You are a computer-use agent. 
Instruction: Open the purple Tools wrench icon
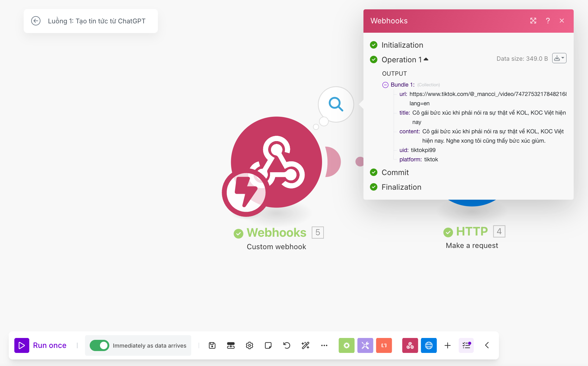click(x=365, y=345)
